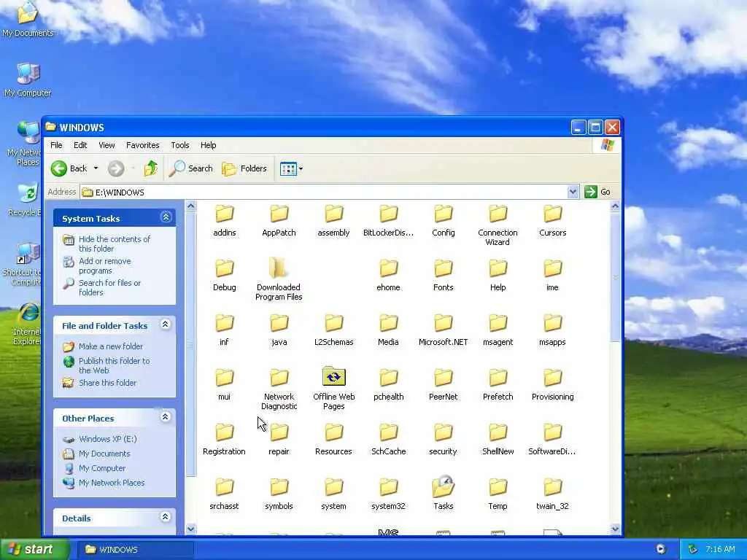Select the system32 folder
747x560 pixels.
pos(389,494)
